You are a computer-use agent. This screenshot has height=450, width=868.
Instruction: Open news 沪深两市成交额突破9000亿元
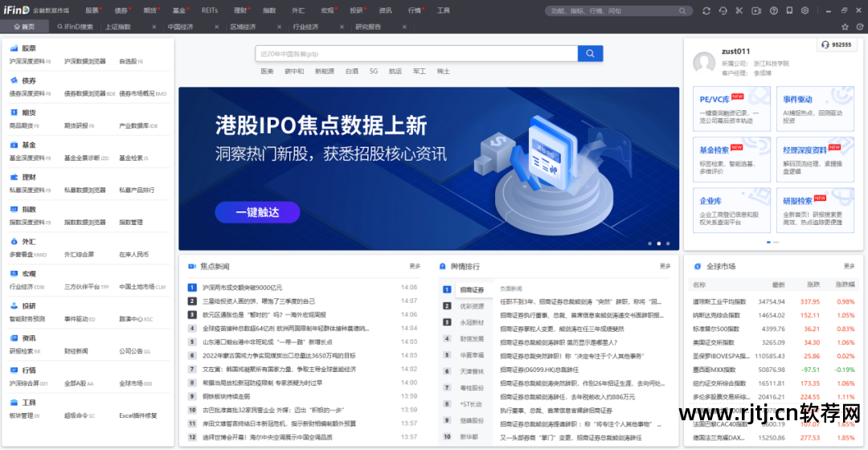tap(243, 288)
